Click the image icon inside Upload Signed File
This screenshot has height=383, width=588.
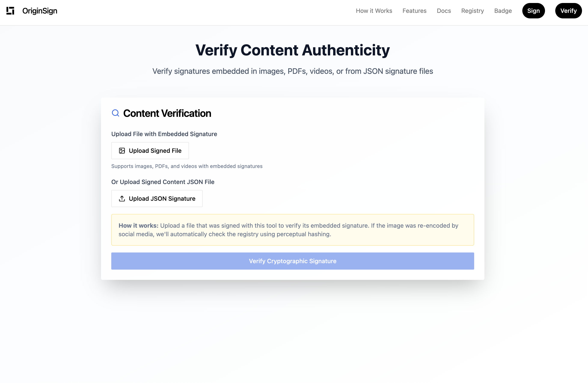[x=122, y=150]
